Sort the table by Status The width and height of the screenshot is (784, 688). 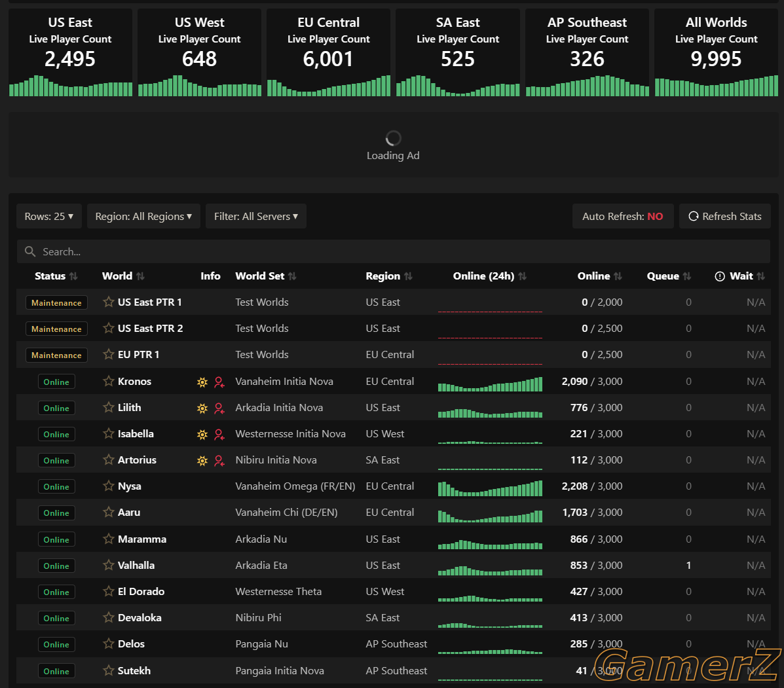56,276
